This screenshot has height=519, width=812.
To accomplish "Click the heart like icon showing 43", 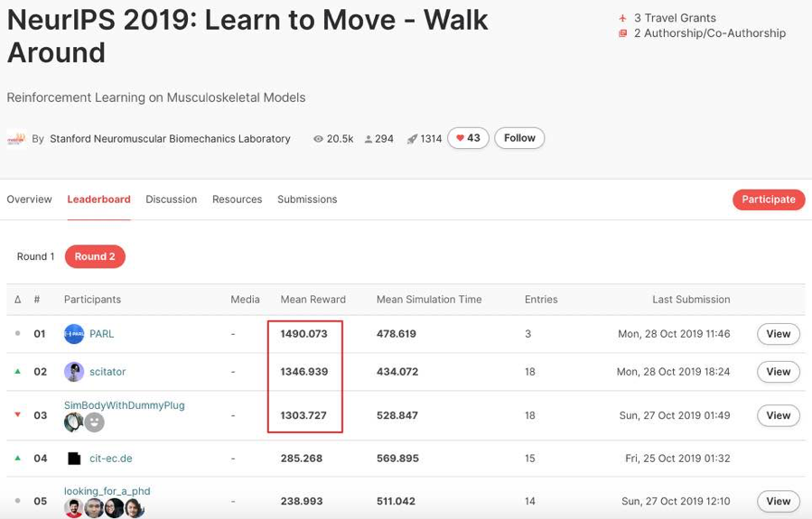I will point(460,138).
